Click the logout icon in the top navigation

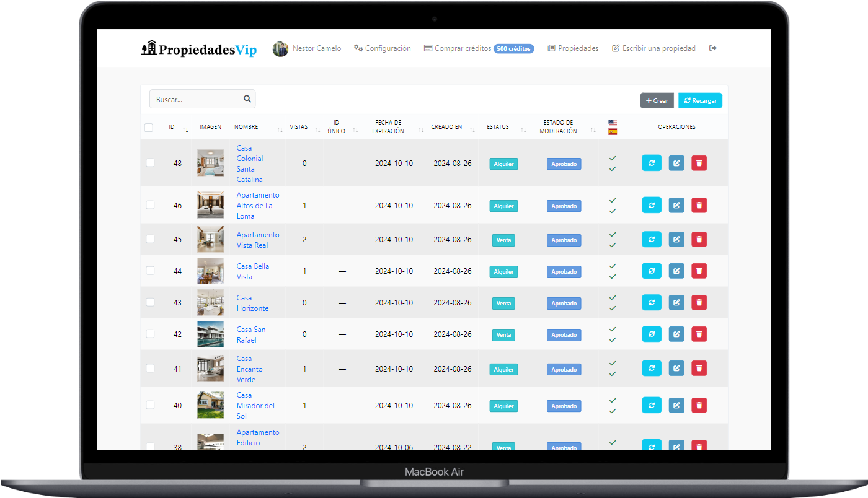tap(713, 48)
